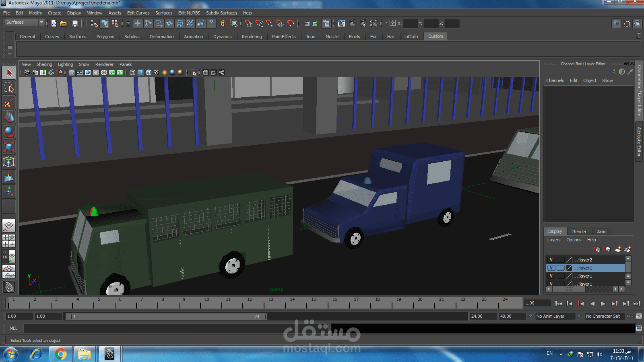The width and height of the screenshot is (644, 362).
Task: Open the Surfaces menu set dropdown
Action: [25, 23]
